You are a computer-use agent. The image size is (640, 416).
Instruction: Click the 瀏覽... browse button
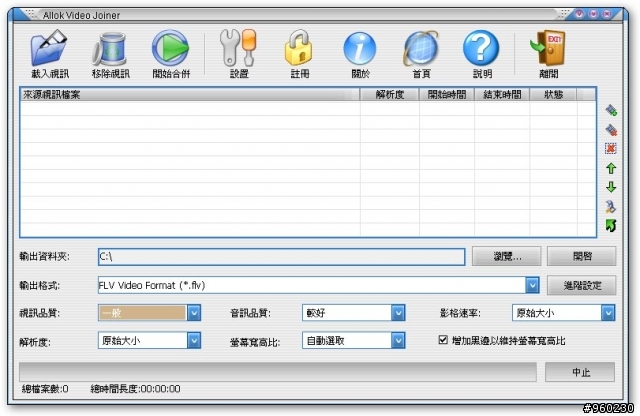click(x=507, y=256)
